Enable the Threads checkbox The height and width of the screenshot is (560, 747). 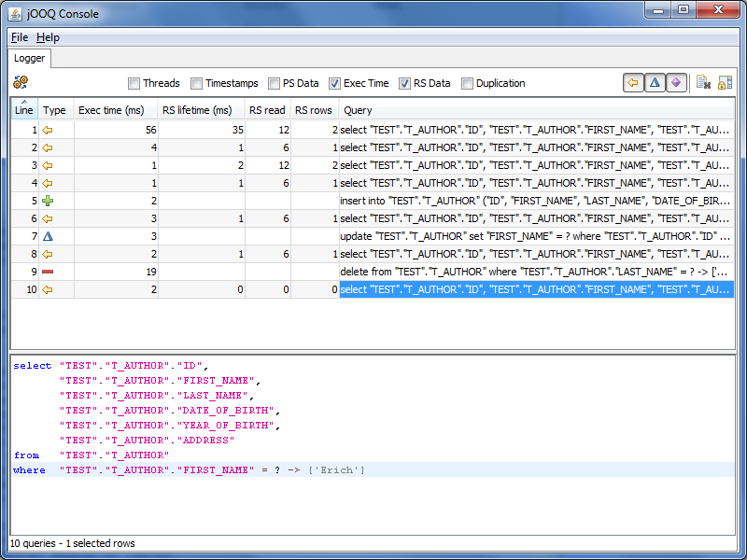(x=134, y=83)
